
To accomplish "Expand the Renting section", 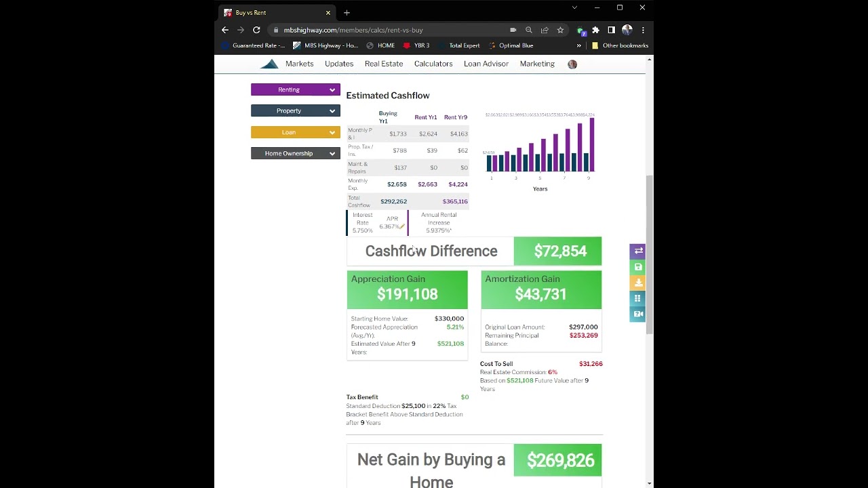I will click(296, 89).
